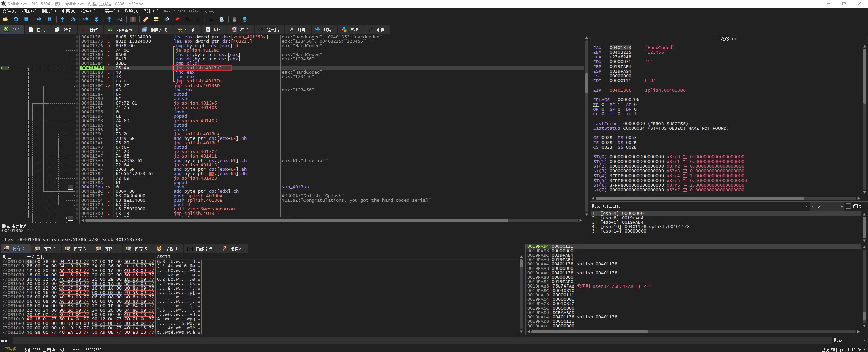The height and width of the screenshot is (352, 868).
Task: Click the Run arrow icon in toolbar
Action: point(39,19)
